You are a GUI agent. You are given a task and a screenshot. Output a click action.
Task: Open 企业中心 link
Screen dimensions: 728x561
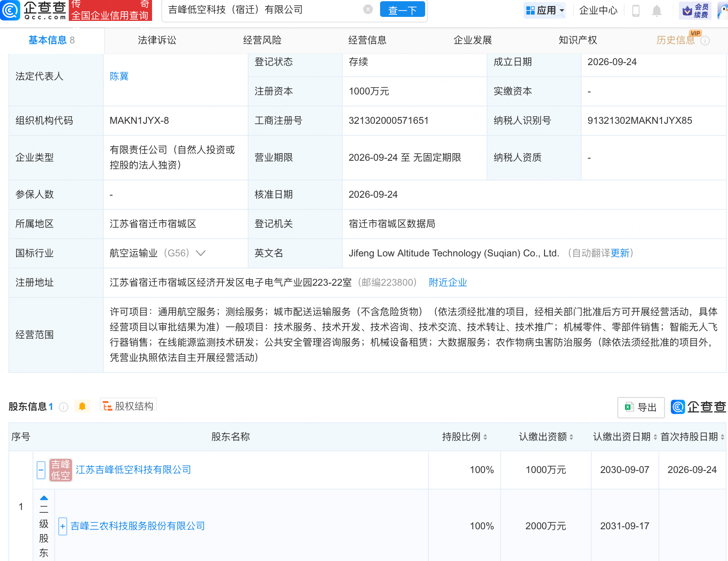pos(598,10)
